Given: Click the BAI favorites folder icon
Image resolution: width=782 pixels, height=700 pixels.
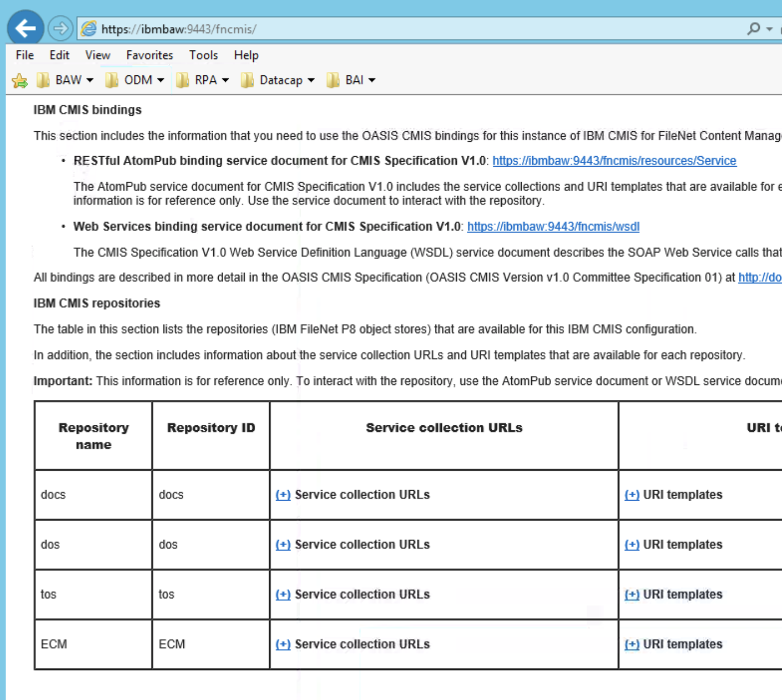Looking at the screenshot, I should coord(333,80).
